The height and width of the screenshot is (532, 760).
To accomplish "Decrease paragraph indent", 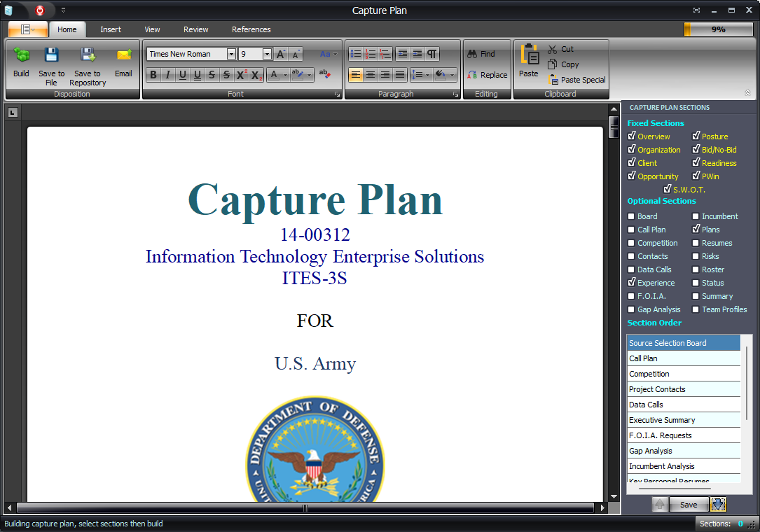I will pos(402,54).
